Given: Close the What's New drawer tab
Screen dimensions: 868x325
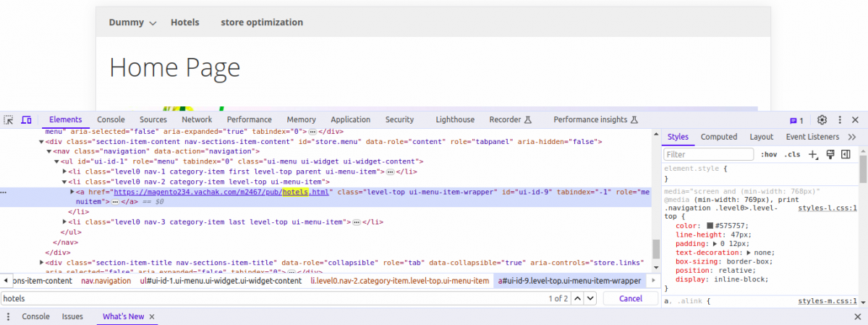Looking at the screenshot, I should [153, 316].
